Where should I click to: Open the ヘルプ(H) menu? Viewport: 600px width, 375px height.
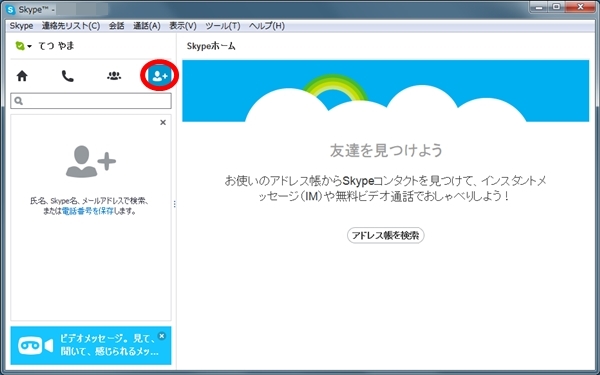coord(267,26)
